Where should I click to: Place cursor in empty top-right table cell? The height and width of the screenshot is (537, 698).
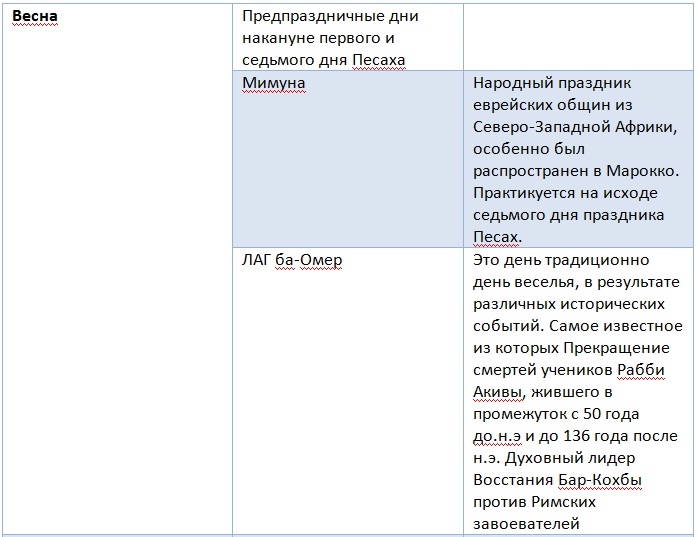(577, 38)
